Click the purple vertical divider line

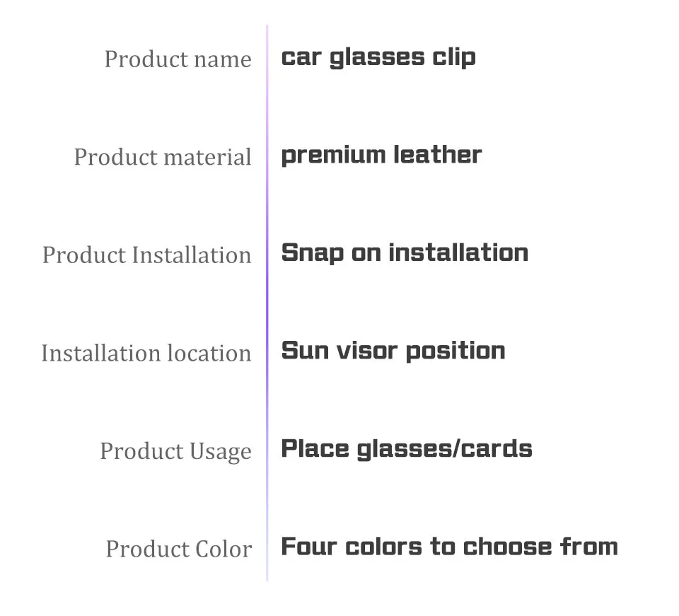[267, 303]
